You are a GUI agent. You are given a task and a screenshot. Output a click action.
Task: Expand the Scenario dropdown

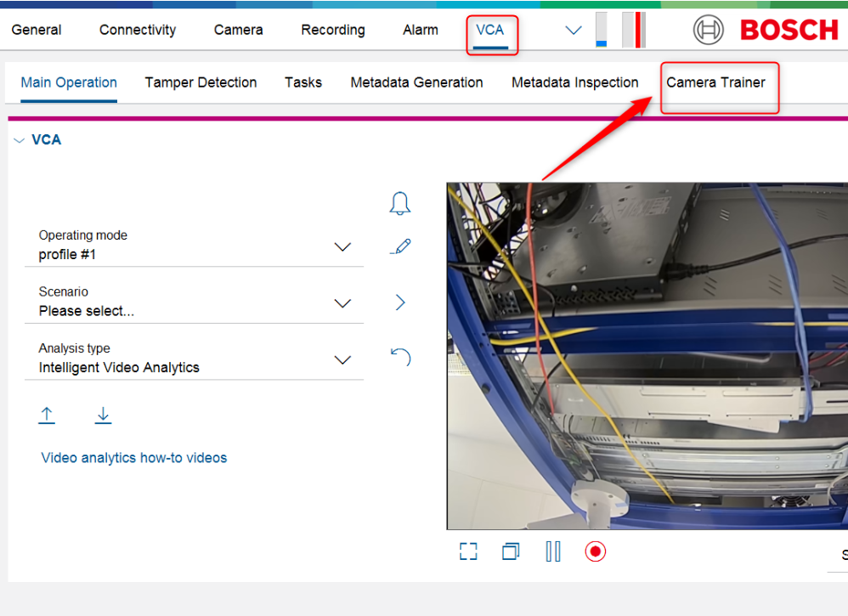[x=342, y=303]
